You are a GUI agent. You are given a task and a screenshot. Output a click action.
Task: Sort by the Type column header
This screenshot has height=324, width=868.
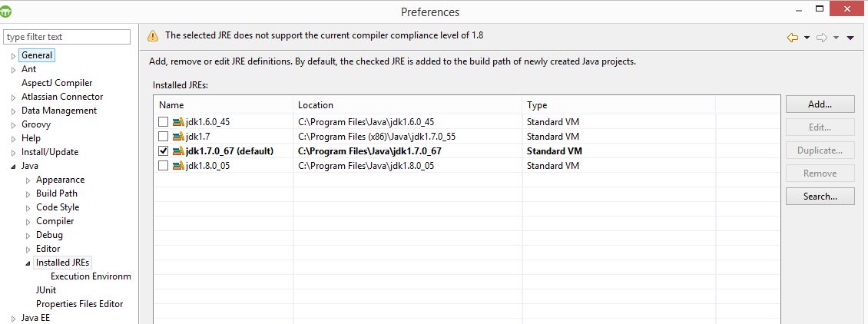(618, 105)
